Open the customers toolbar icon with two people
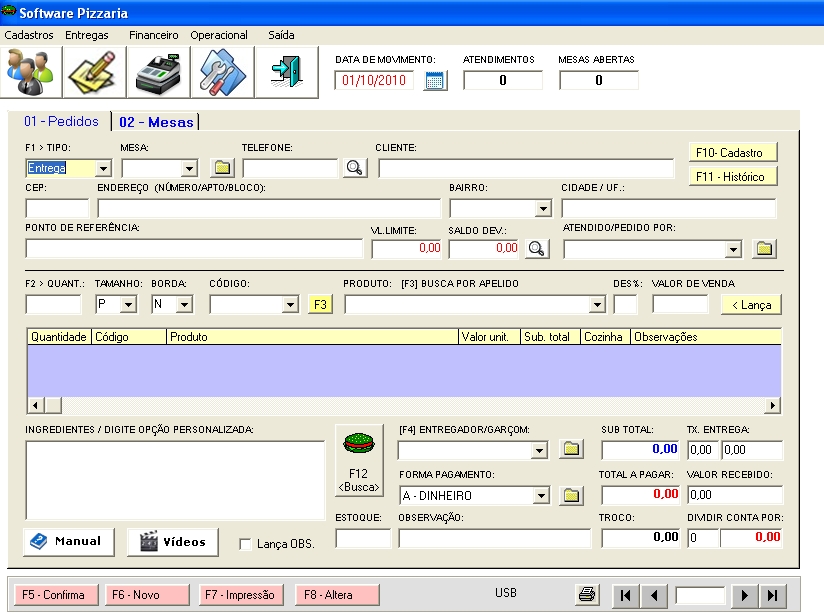This screenshot has width=824, height=615. 32,72
